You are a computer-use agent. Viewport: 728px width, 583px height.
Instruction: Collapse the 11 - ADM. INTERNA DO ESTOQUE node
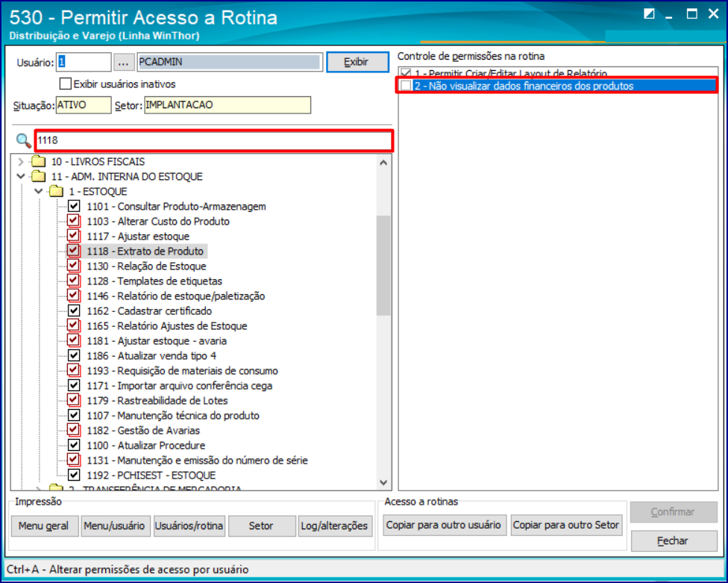click(x=21, y=176)
